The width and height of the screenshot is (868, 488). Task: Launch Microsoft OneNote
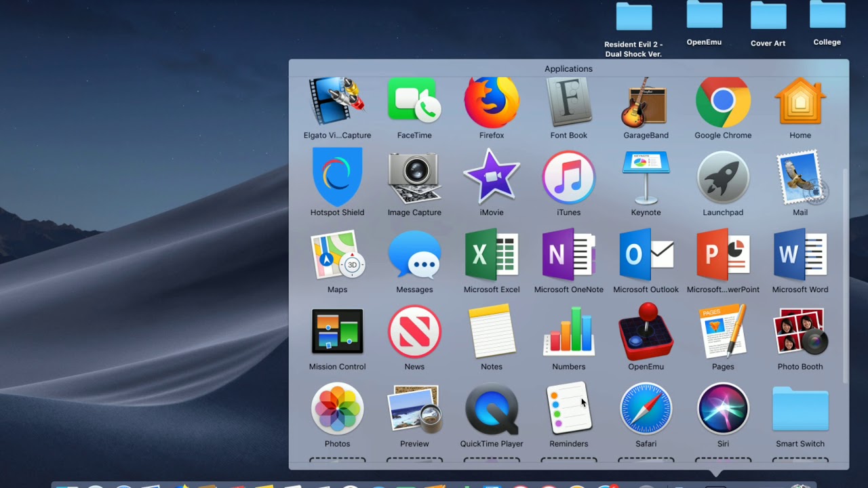pos(569,255)
